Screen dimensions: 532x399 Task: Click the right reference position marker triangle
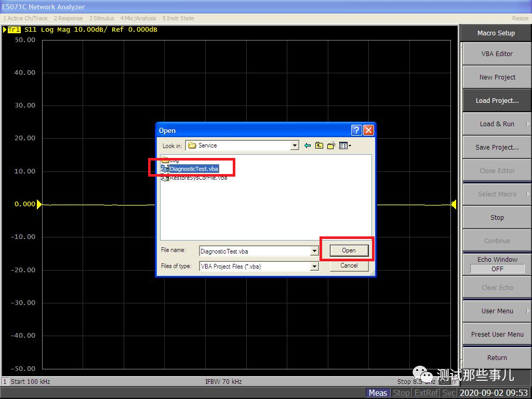click(454, 204)
